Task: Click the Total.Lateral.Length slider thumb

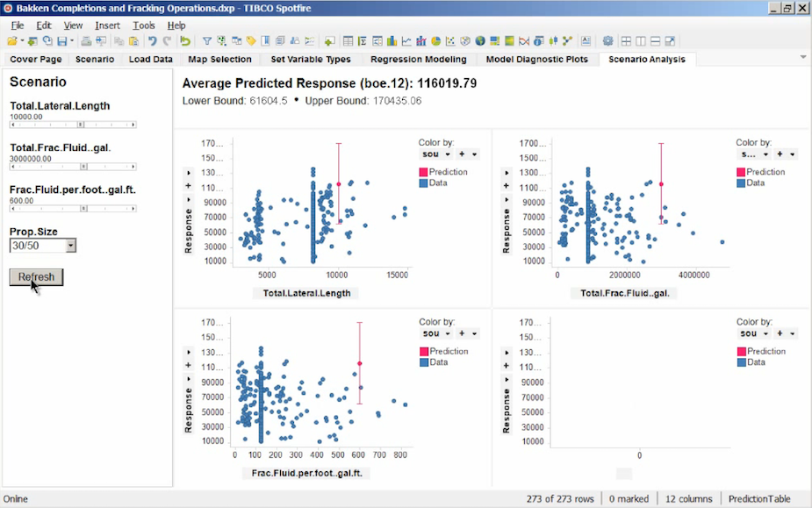Action: click(80, 125)
